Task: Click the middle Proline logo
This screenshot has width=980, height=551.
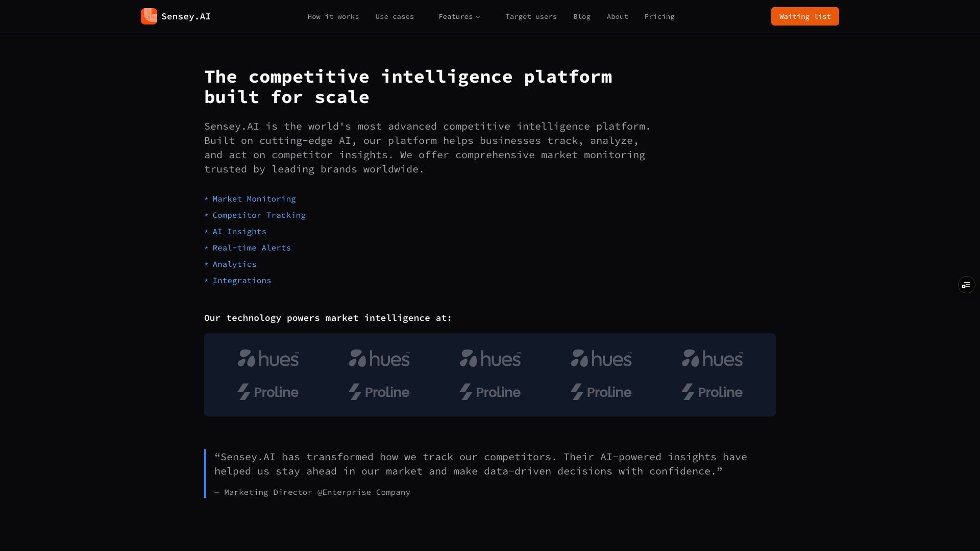Action: [x=490, y=392]
